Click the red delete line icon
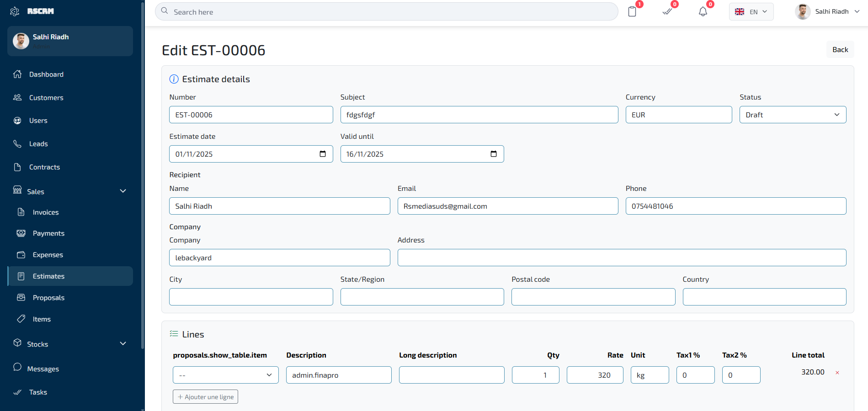Screen dimensions: 868x411 (x=837, y=373)
